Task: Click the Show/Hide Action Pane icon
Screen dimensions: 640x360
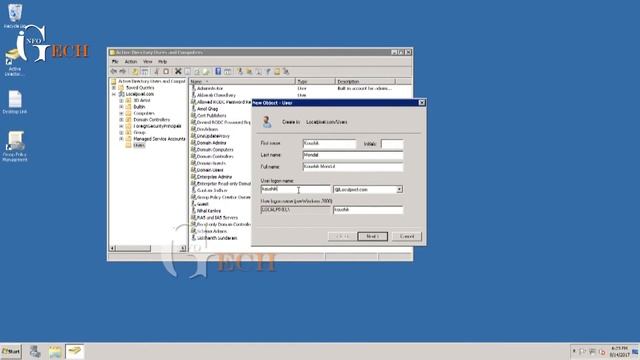Action: point(227,71)
